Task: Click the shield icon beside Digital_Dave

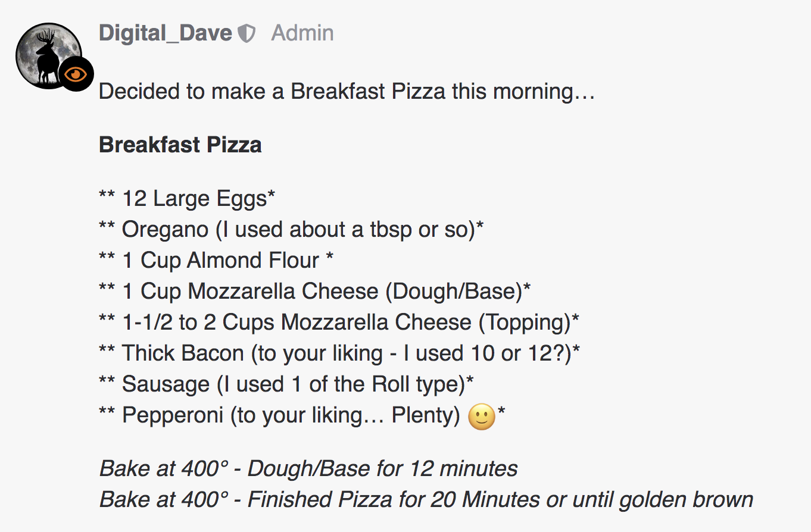Action: coord(247,34)
